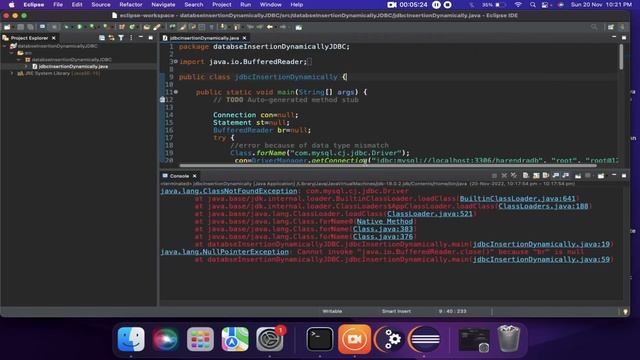Click the Back yellow arrow toolbar icon
Image resolution: width=640 pixels, height=360 pixels.
(270, 27)
